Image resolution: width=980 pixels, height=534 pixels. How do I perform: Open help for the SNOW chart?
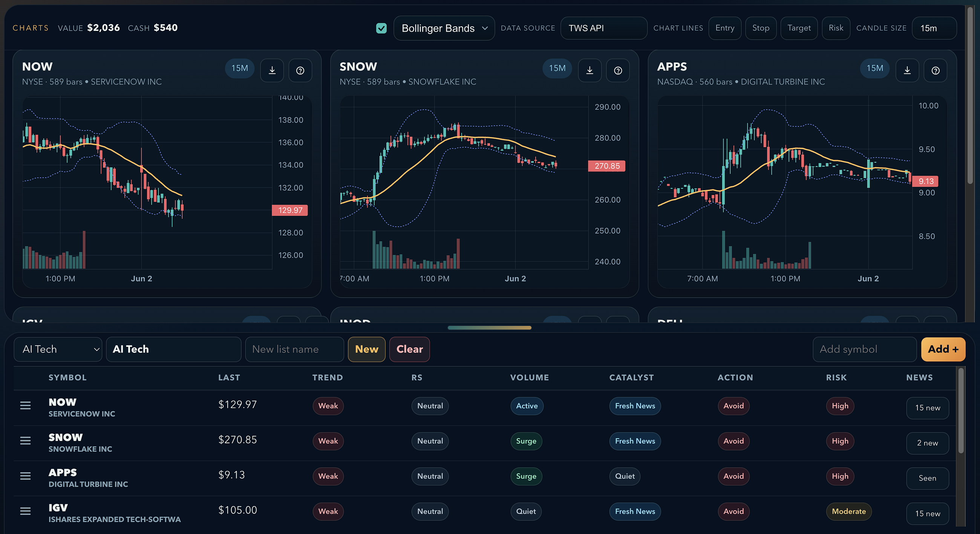point(618,70)
